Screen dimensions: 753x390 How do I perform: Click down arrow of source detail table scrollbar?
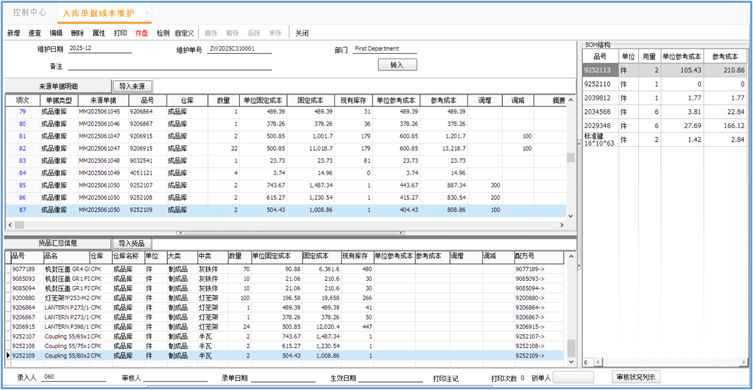571,216
